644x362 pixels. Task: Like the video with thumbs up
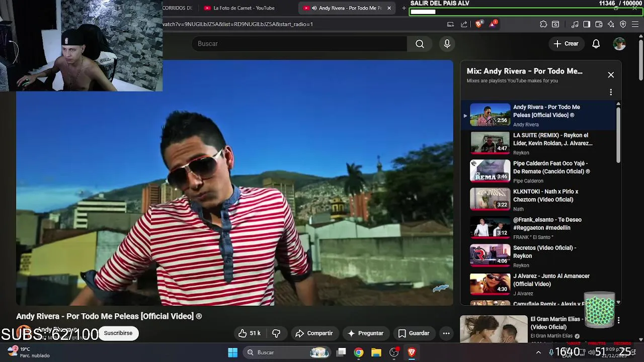pos(250,333)
